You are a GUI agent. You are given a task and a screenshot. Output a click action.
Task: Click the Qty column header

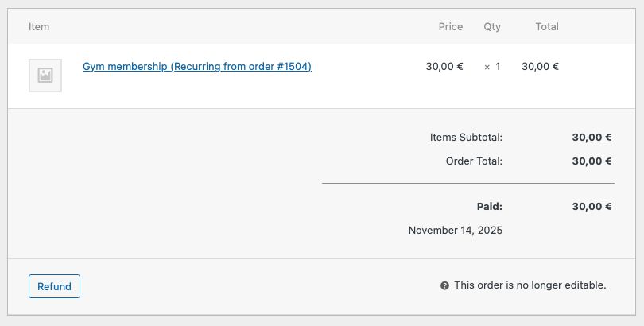492,26
